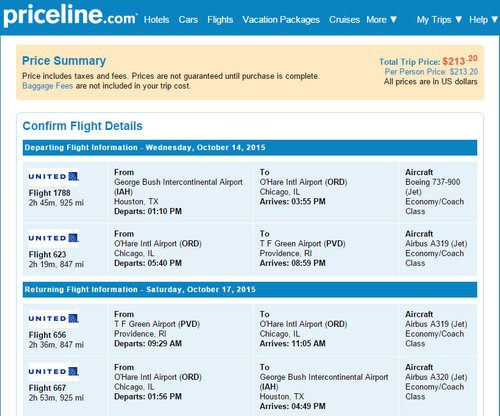
Task: Click United logo for Flight 656
Action: 54,319
